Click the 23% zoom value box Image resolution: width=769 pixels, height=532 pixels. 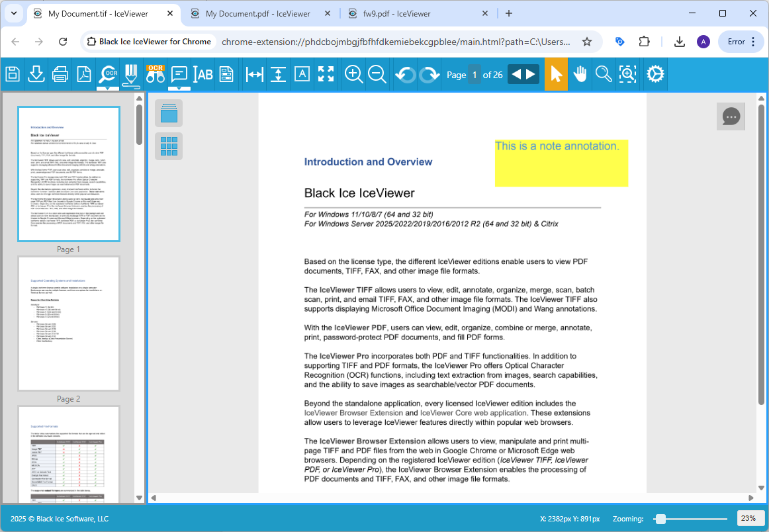749,518
